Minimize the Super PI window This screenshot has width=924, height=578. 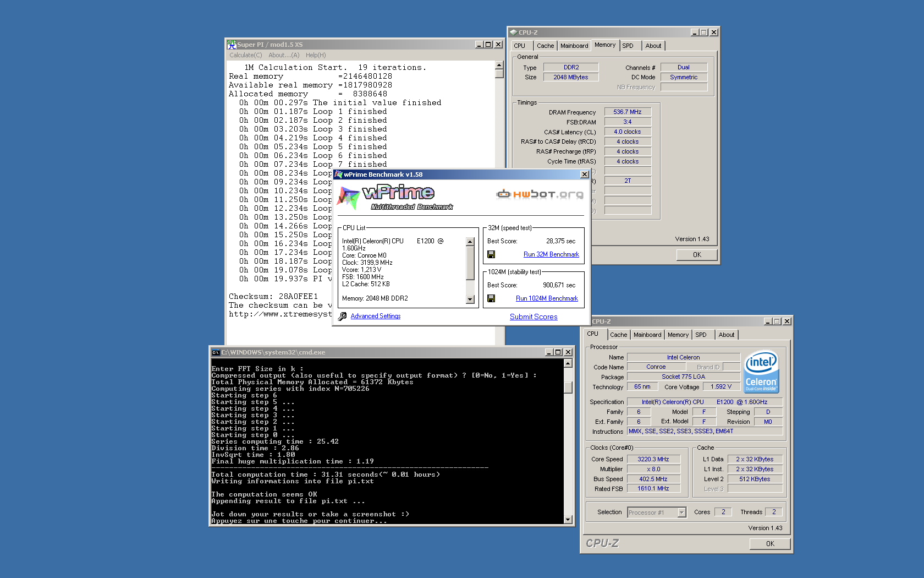[479, 45]
